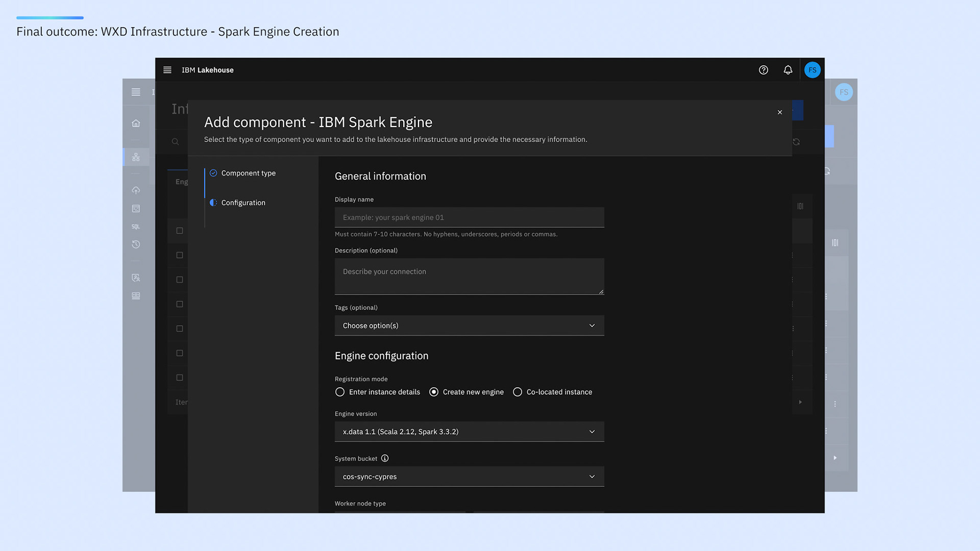Close the Add component dialog
Screen dimensions: 980x551
779,112
